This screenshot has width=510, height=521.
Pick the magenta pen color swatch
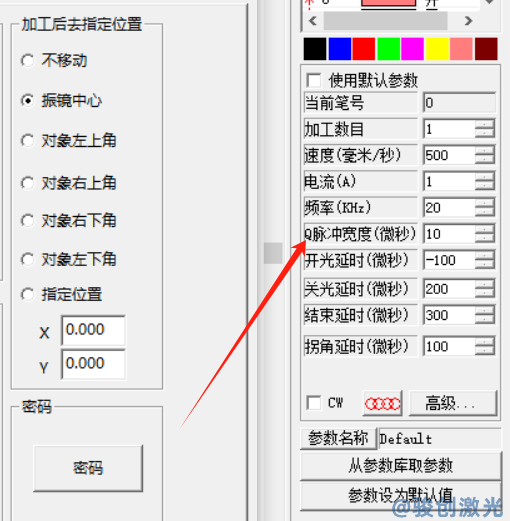[413, 49]
